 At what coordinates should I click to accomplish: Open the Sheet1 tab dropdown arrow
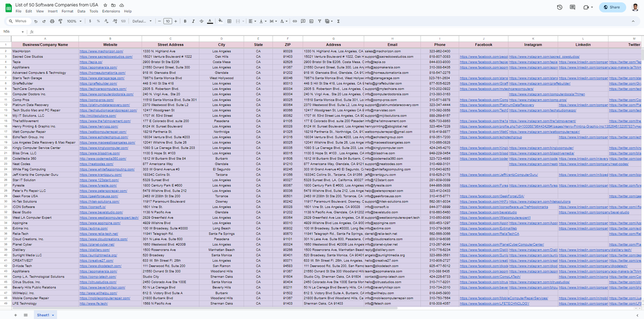coord(54,315)
